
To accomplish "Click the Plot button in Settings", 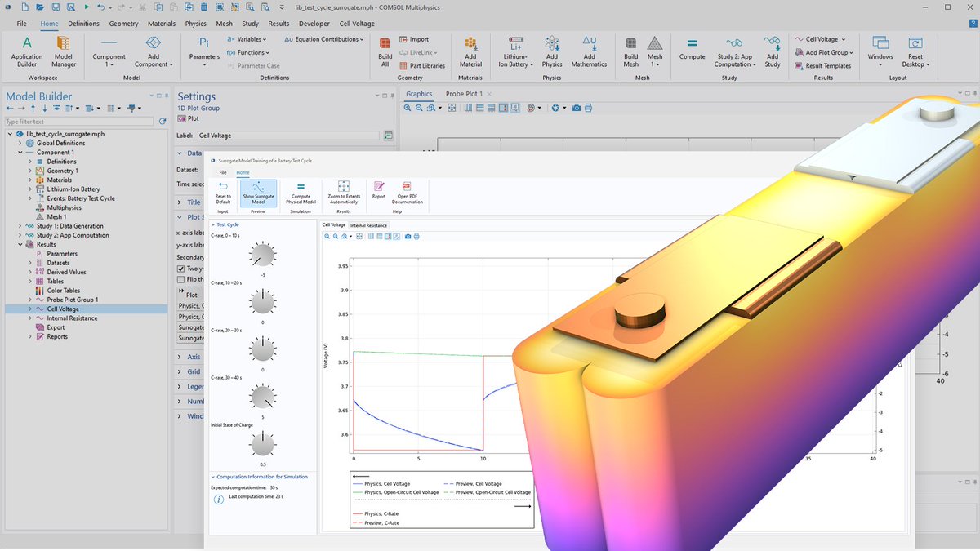I will 188,118.
